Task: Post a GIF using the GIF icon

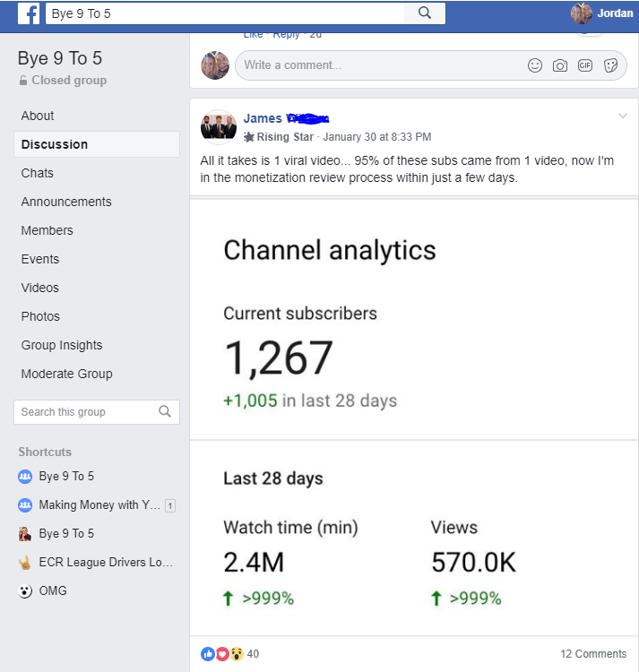Action: point(585,65)
